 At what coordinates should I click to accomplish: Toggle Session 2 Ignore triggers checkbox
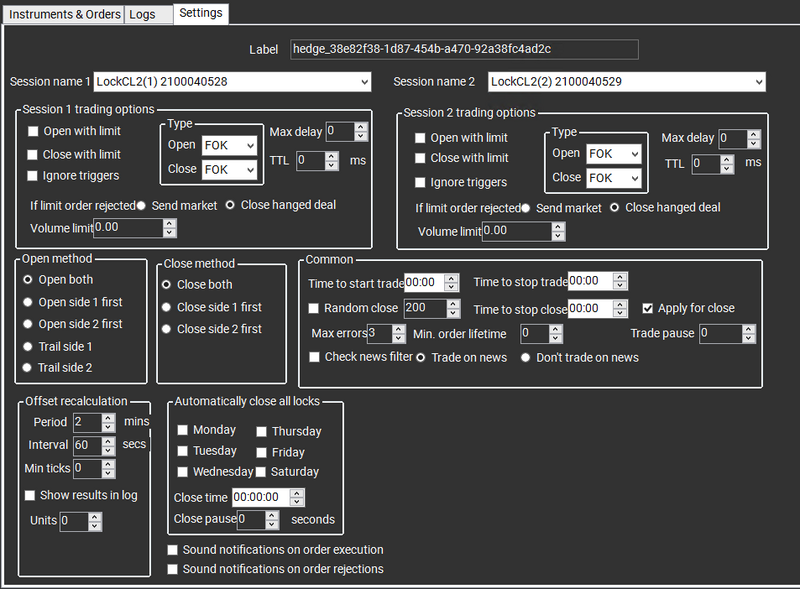pos(421,183)
